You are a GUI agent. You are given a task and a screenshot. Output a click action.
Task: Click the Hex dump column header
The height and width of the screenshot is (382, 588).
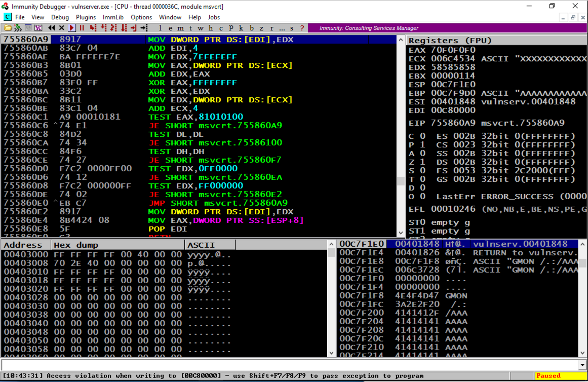click(117, 245)
